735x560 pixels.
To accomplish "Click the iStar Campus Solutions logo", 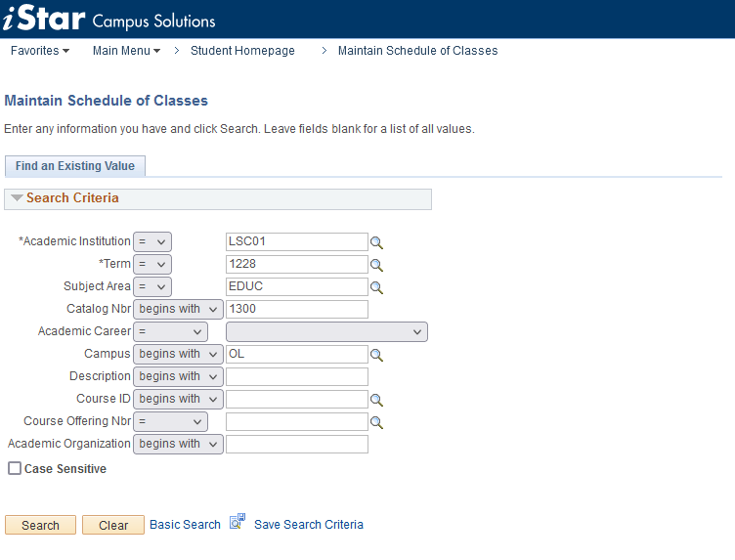I will point(108,20).
